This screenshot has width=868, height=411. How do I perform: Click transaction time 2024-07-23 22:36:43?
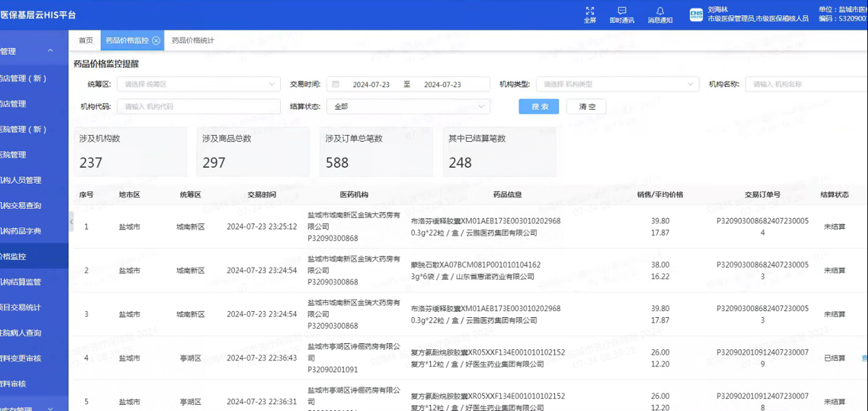pos(262,358)
